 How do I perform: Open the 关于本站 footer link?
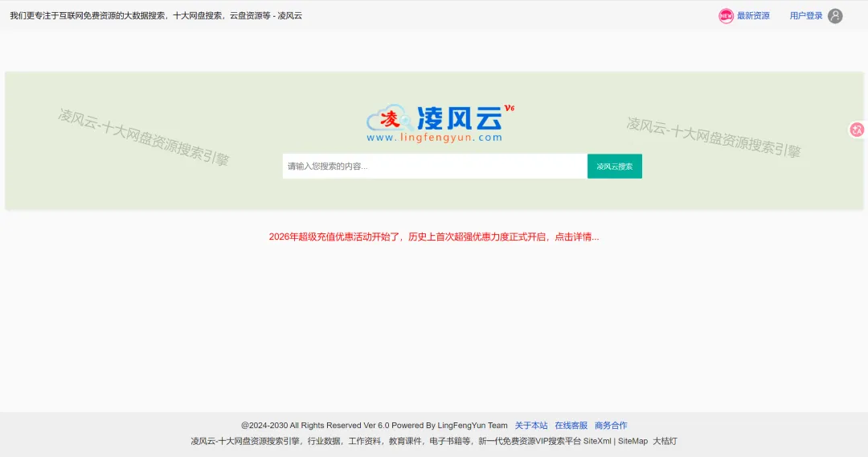click(x=531, y=426)
